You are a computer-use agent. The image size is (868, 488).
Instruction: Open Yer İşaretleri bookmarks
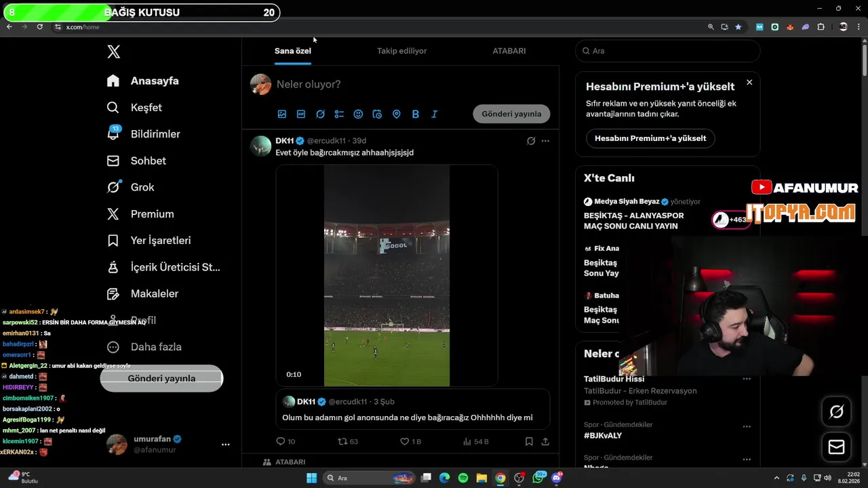[x=149, y=240]
